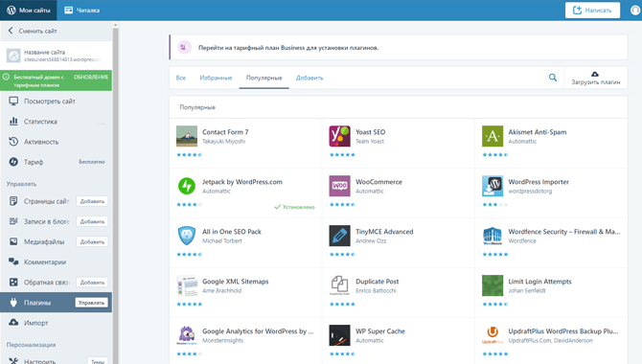Add feedback form via "Добавить" beside Обратная связь
Screen dimensions: 642x364
[x=92, y=283]
